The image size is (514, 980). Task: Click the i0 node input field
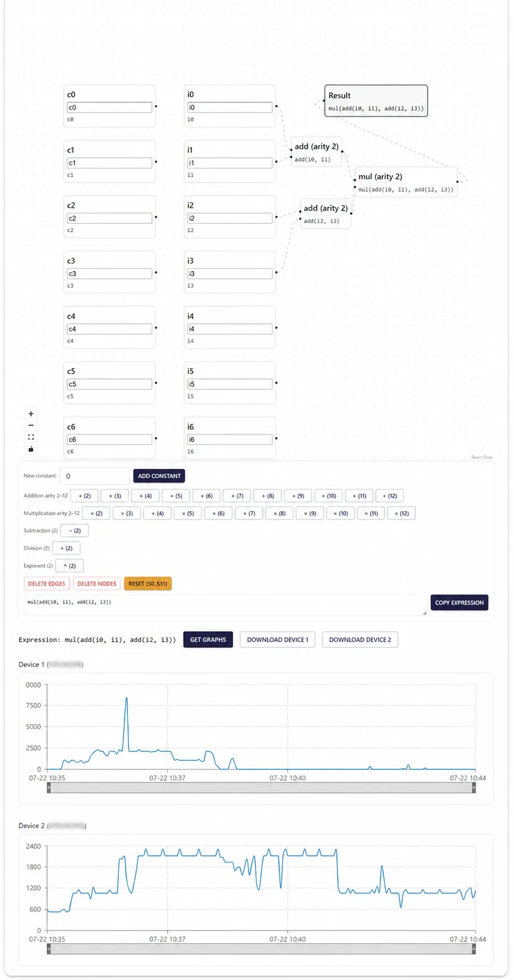point(229,108)
